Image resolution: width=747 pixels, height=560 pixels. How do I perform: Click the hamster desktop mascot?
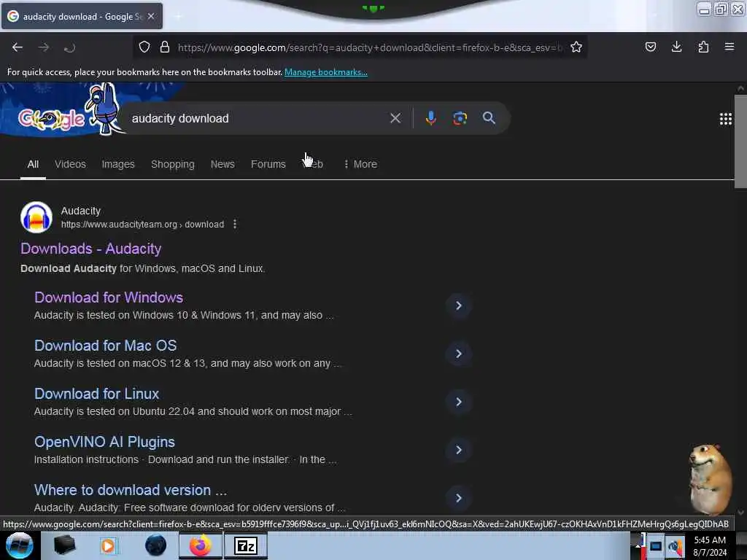[x=710, y=478]
